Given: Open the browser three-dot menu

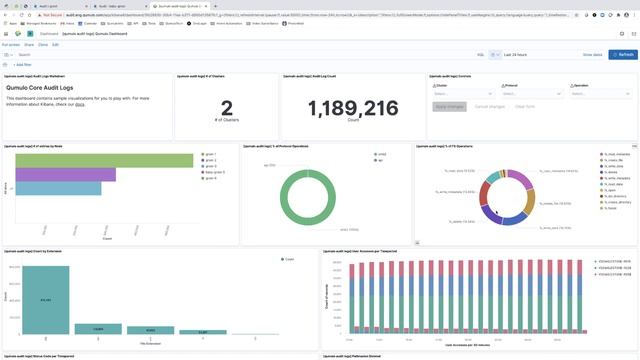Looking at the screenshot, I should [x=635, y=15].
